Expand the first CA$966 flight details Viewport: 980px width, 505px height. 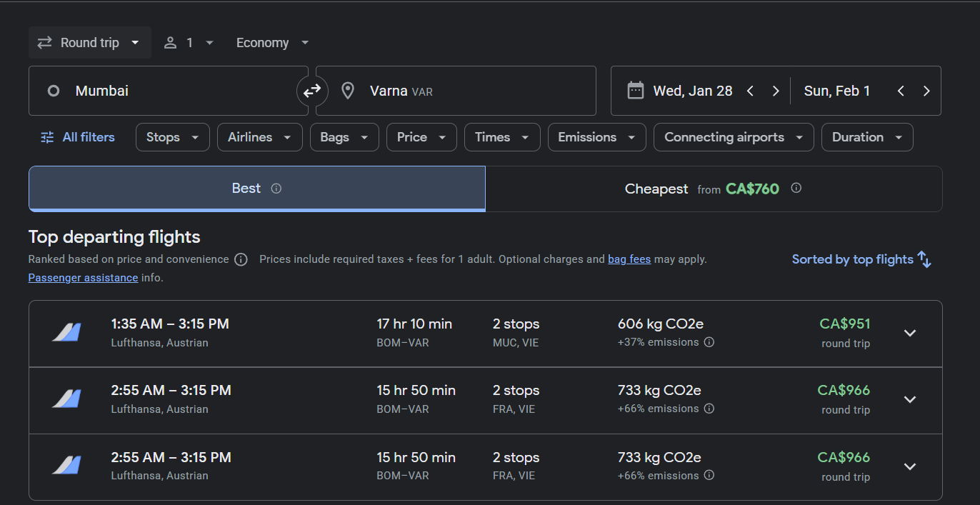pyautogui.click(x=909, y=399)
